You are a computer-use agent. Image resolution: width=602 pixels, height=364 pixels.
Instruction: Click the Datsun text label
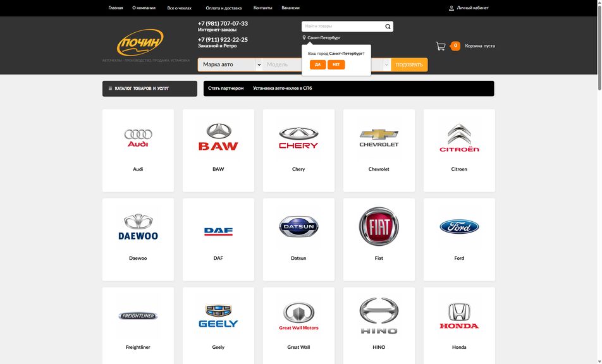pos(298,258)
